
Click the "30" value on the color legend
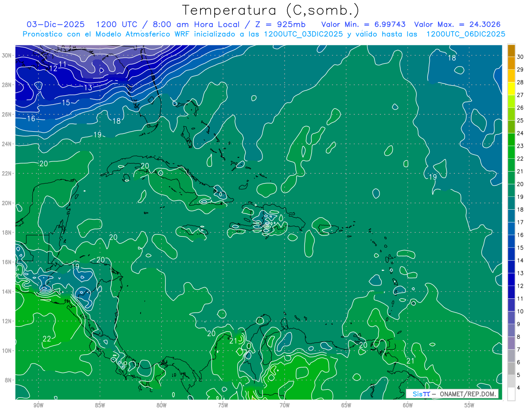pyautogui.click(x=520, y=57)
